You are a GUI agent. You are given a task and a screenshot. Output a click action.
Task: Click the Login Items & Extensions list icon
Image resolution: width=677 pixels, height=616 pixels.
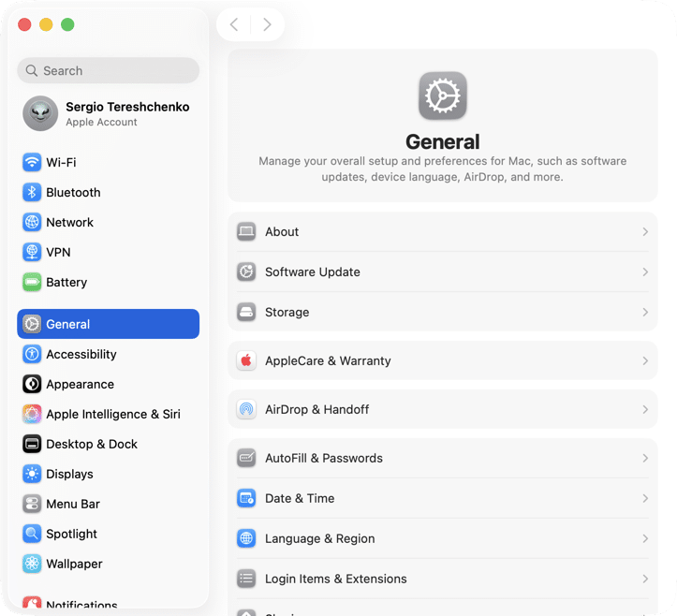pos(246,579)
